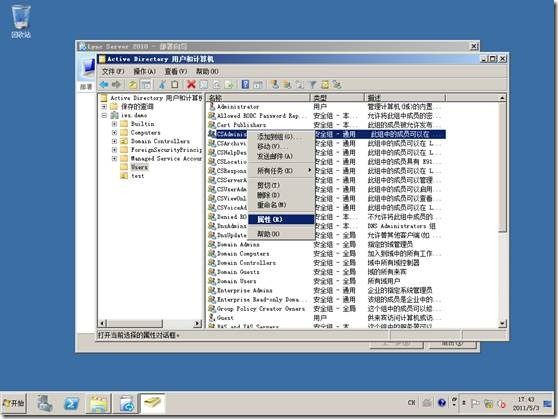Click the create new group icon
This screenshot has width=558, height=419.
tap(287, 85)
